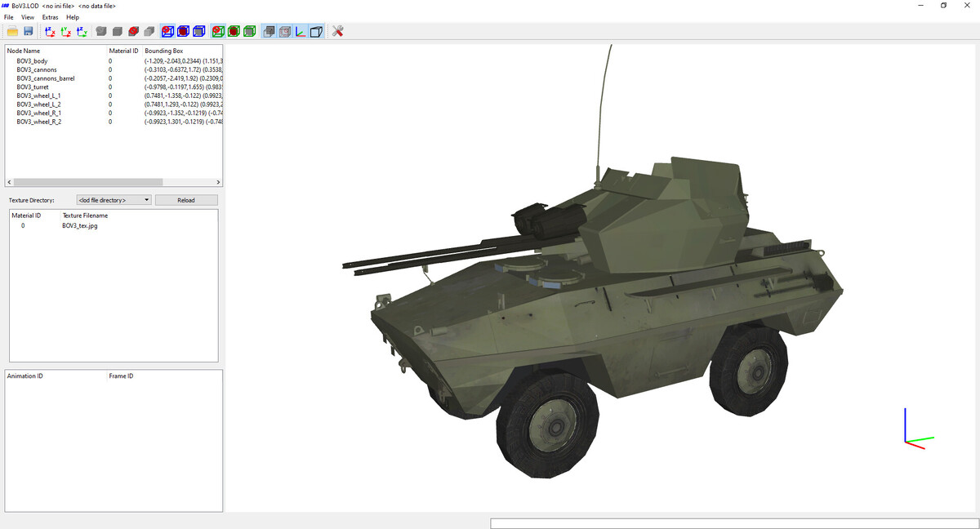980x529 pixels.
Task: Select the Y-X axis view icon
Action: [66, 31]
